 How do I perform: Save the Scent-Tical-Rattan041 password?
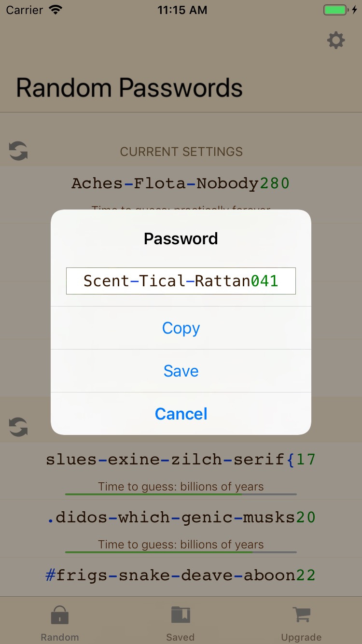click(181, 371)
